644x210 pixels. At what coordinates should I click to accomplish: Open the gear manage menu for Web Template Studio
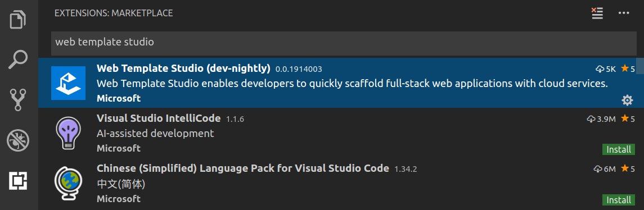(627, 100)
